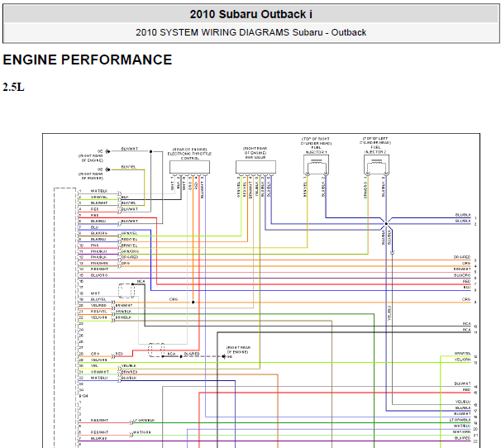The image size is (501, 448).
Task: Click upper ground symbol on BLK/WHT wire
Action: pos(107,151)
